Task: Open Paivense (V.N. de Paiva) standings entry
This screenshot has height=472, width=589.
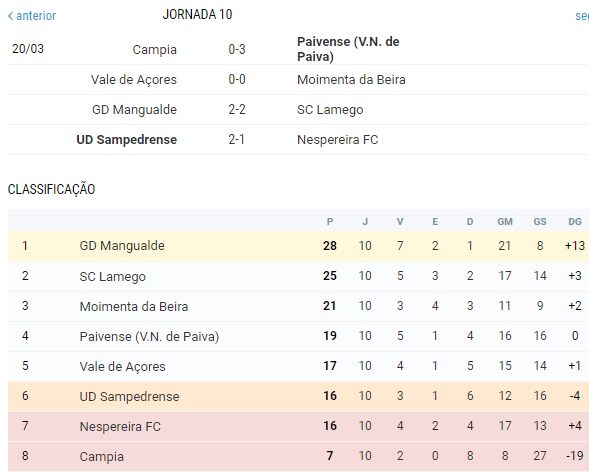Action: 149,336
